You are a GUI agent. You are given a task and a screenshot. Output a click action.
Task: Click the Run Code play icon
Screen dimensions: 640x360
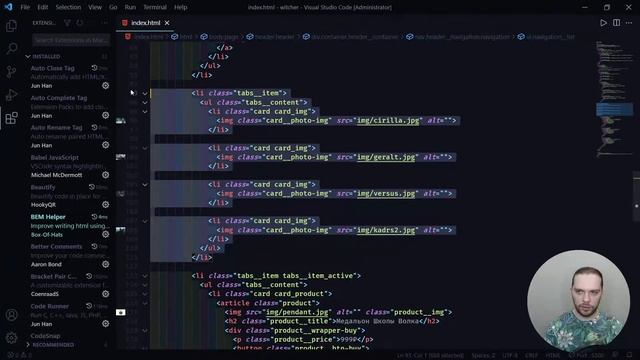tap(603, 23)
